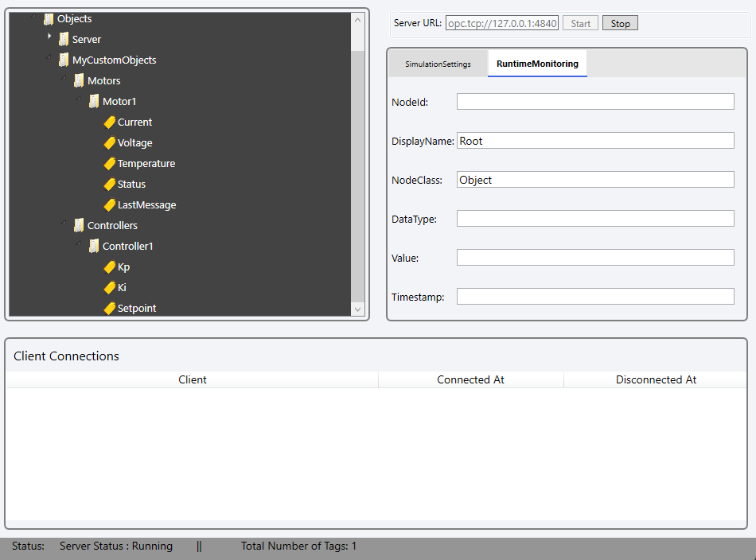Click the Kp tag icon
The width and height of the screenshot is (756, 560).
click(x=110, y=267)
